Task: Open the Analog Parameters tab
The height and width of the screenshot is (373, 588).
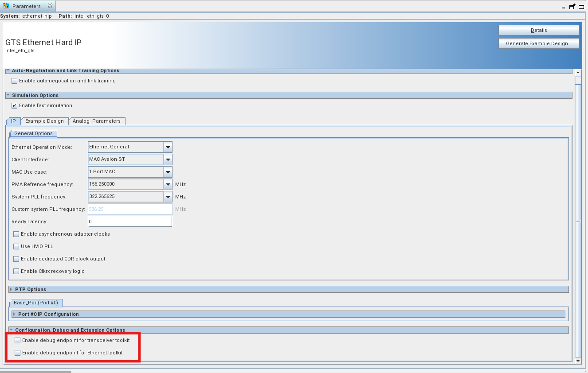Action: click(x=97, y=121)
